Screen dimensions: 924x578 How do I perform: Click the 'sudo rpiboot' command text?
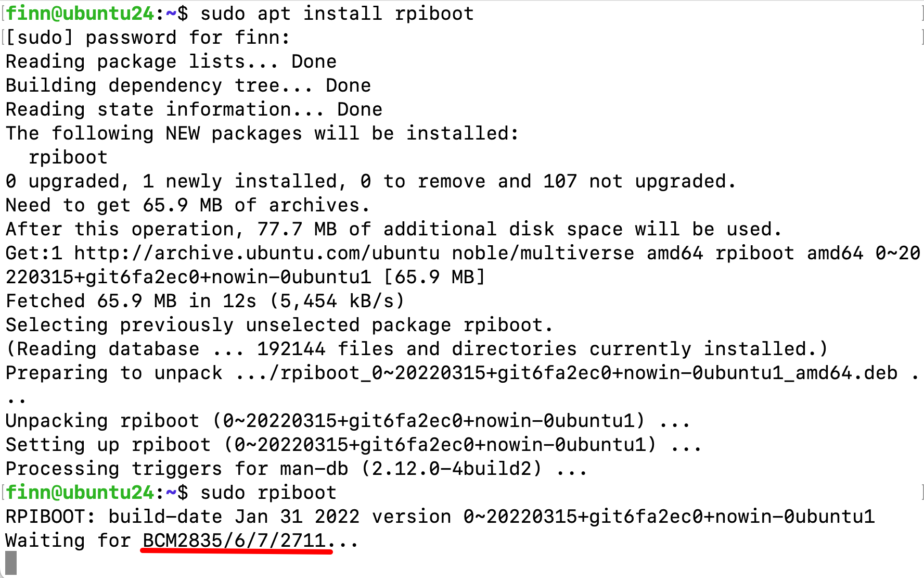tap(268, 493)
